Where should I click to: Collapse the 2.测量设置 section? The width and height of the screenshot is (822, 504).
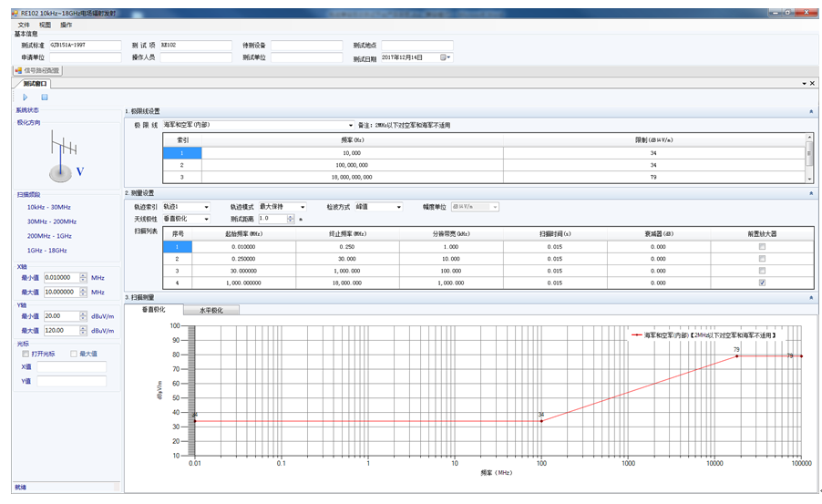point(811,193)
